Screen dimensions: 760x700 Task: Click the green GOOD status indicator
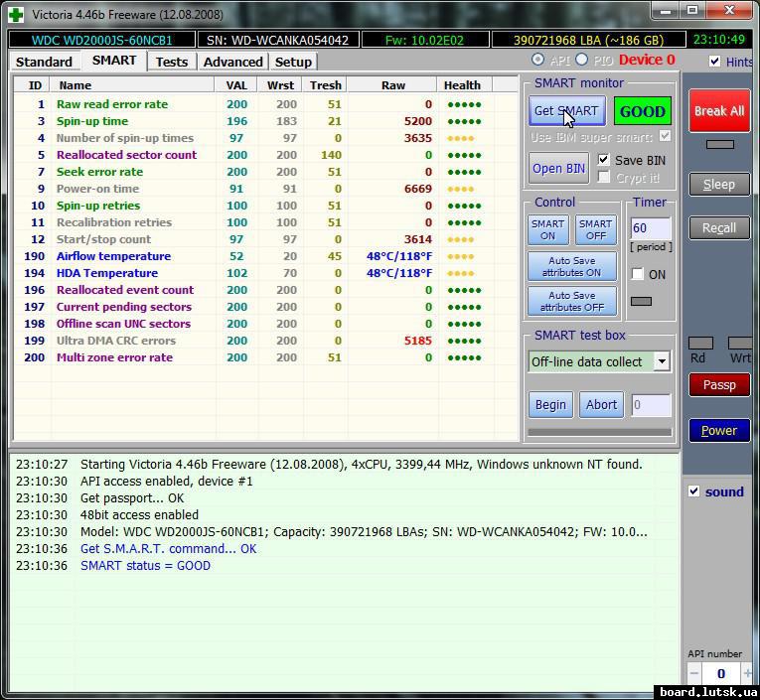coord(642,111)
